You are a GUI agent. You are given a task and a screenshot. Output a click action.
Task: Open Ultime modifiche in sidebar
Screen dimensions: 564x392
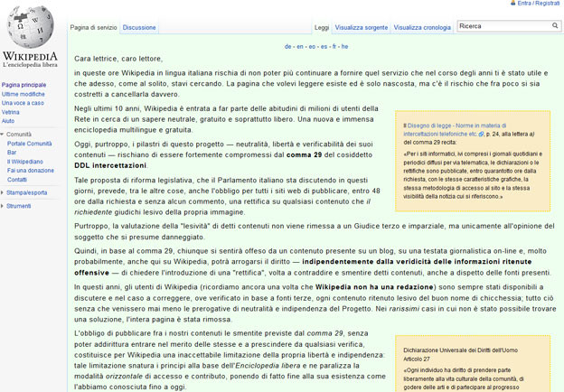click(23, 94)
